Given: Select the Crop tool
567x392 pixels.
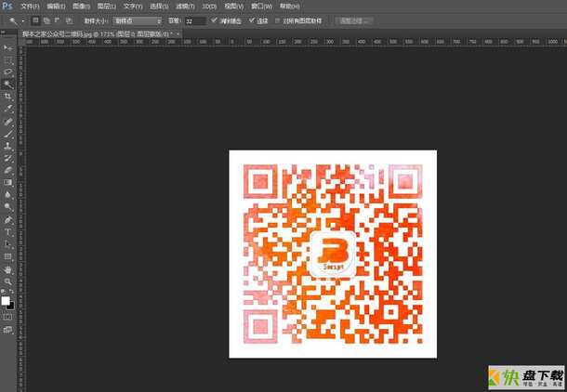Looking at the screenshot, I should tap(8, 97).
